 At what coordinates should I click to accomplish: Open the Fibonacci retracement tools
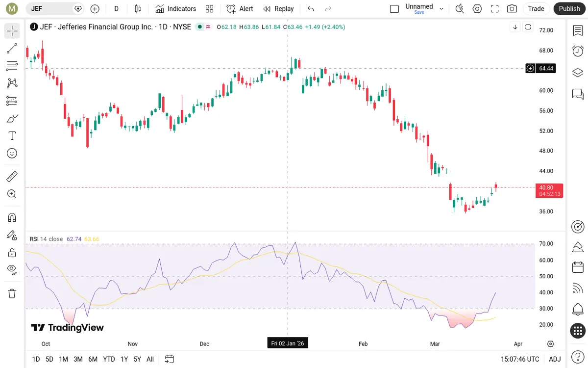click(x=12, y=66)
